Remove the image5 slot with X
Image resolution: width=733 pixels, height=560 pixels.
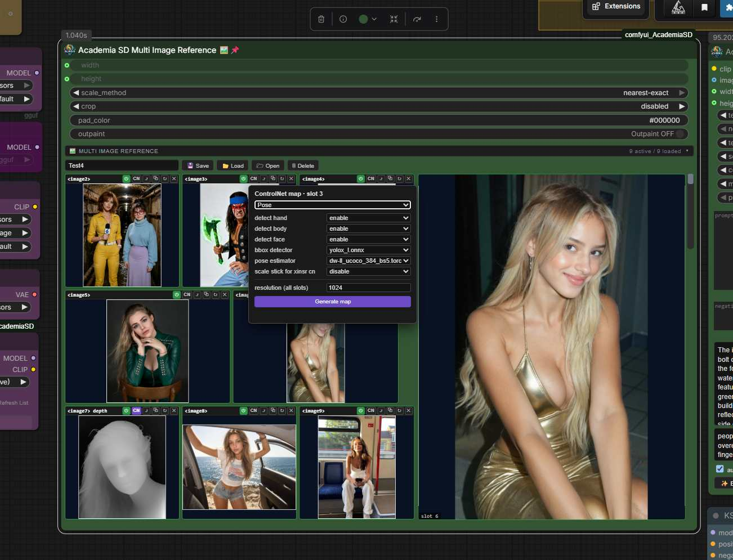click(225, 294)
